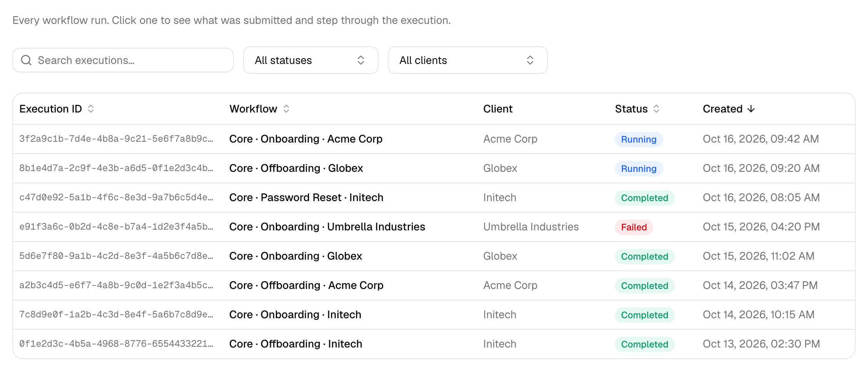868x371 pixels.
Task: Click Completed badge on Password Reset row
Action: coord(644,198)
